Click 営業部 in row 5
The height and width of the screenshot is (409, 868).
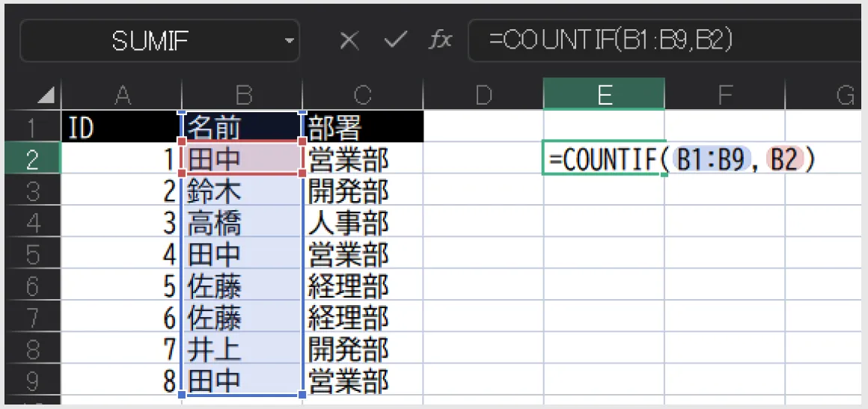click(x=363, y=253)
